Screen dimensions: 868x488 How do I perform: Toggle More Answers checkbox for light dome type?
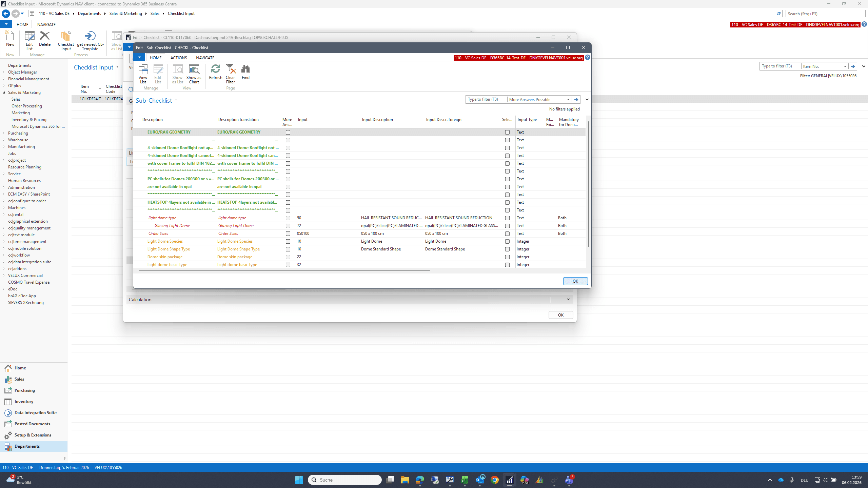(x=288, y=218)
